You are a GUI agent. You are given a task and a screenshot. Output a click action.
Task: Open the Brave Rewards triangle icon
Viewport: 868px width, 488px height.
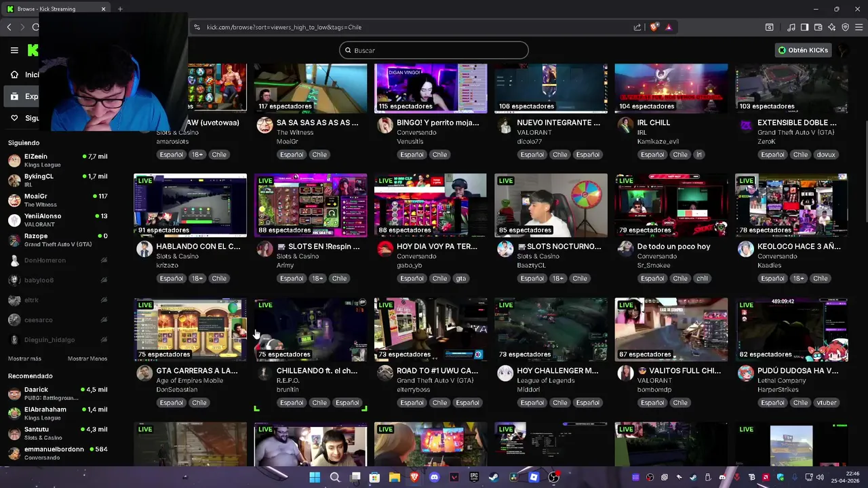tap(669, 27)
